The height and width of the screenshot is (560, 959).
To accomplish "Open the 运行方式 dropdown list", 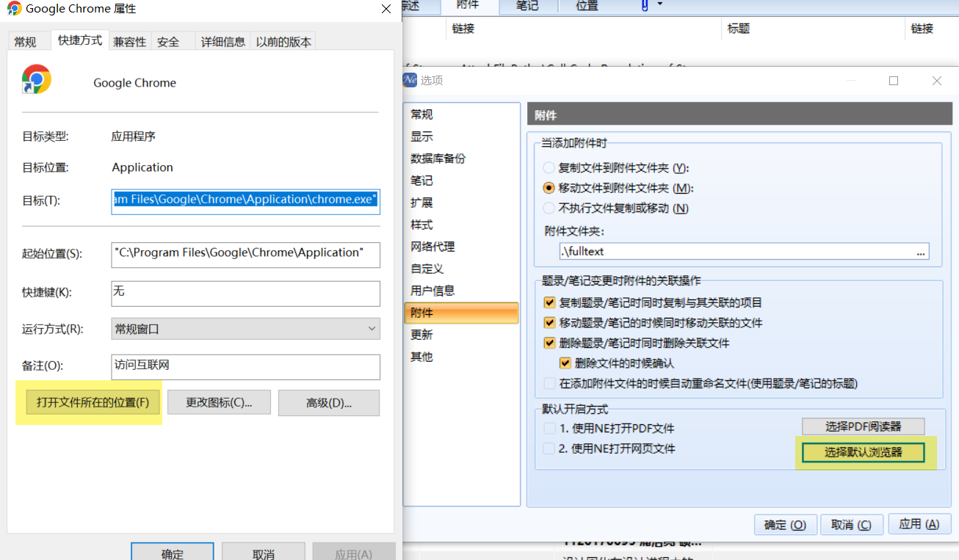I will click(x=245, y=329).
